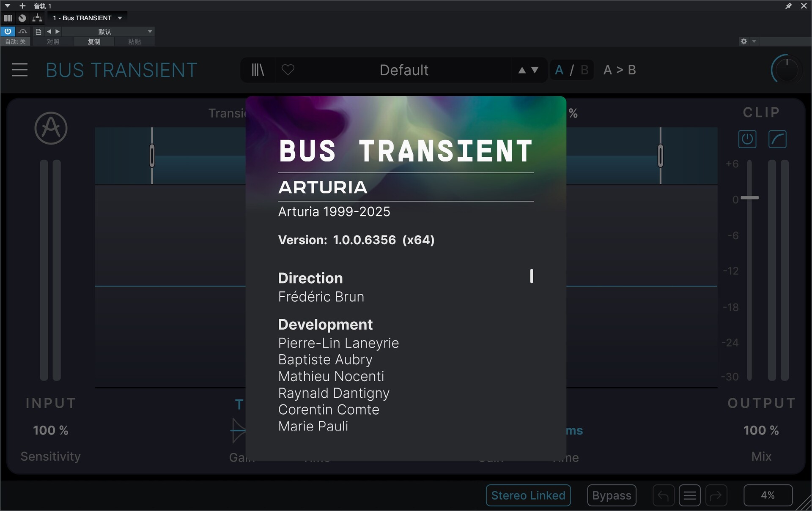Click the undo arrow in the bottom bar
The height and width of the screenshot is (511, 812).
(663, 495)
